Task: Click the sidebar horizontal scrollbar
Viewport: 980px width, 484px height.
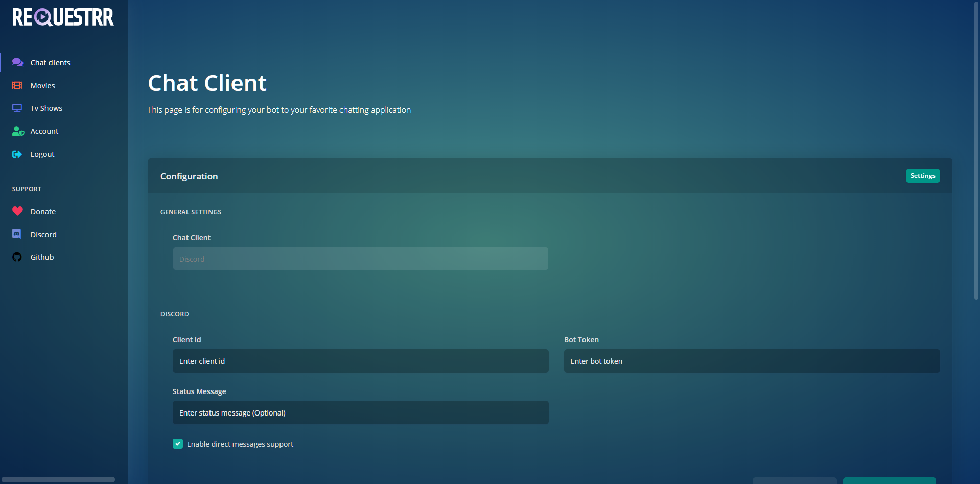Action: click(x=58, y=479)
